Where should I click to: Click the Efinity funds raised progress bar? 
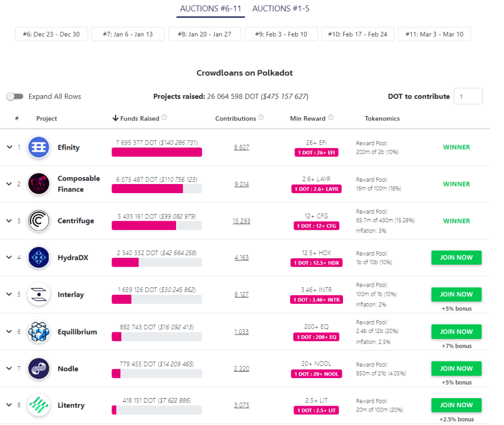click(x=157, y=152)
